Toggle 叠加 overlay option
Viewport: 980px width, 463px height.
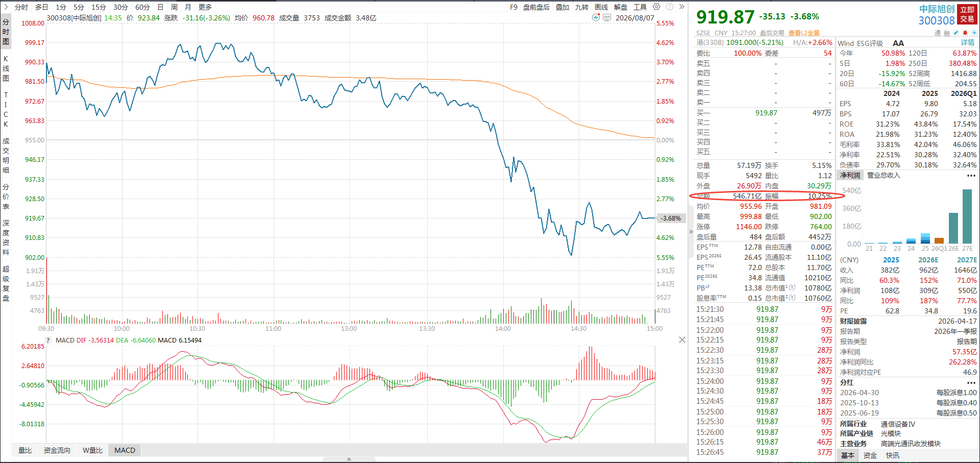point(562,7)
